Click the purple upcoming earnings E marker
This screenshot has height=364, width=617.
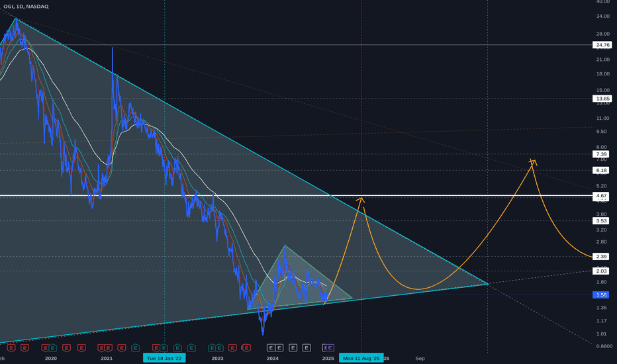pyautogui.click(x=330, y=347)
